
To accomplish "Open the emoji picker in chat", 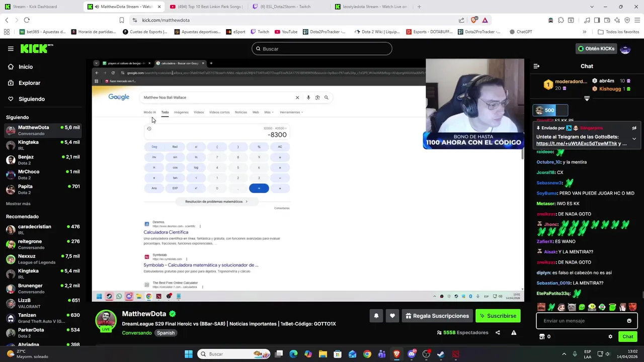I will click(x=629, y=321).
